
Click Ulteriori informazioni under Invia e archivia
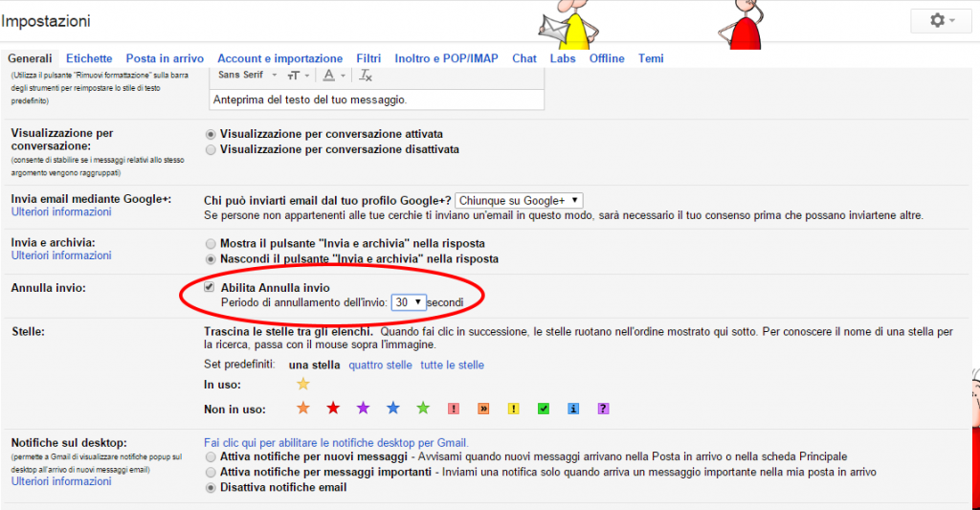tap(61, 255)
